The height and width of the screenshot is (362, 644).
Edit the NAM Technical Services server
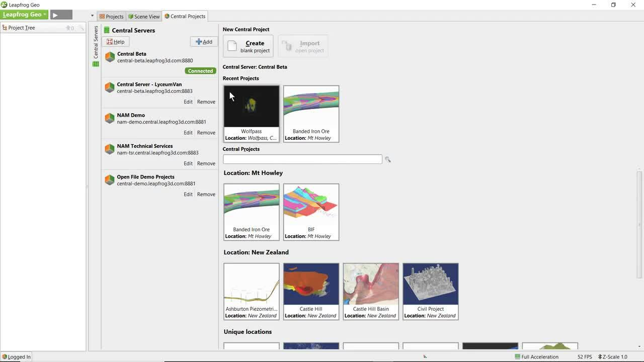coord(188,163)
